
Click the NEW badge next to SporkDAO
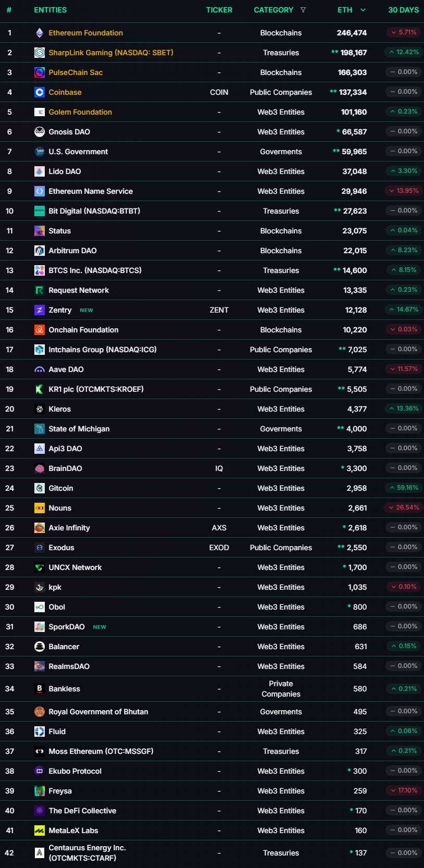point(99,627)
